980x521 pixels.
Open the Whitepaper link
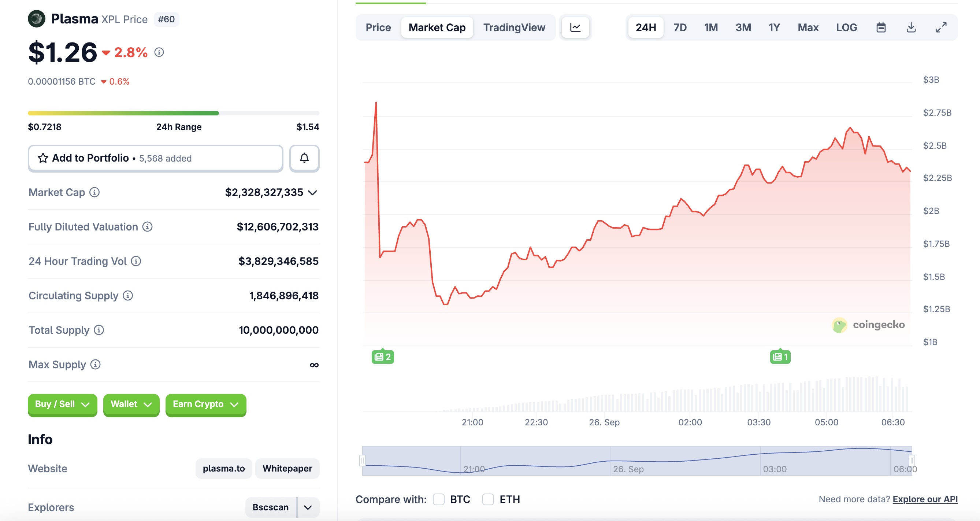point(287,469)
